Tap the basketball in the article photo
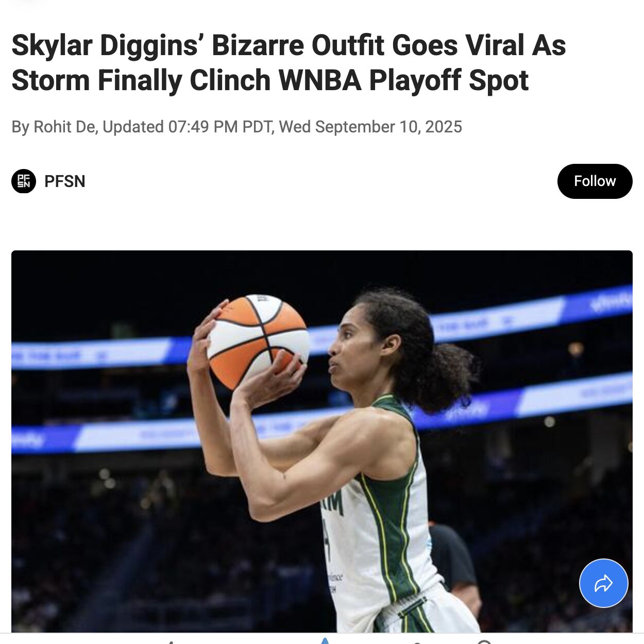This screenshot has width=644, height=644. pos(258,342)
